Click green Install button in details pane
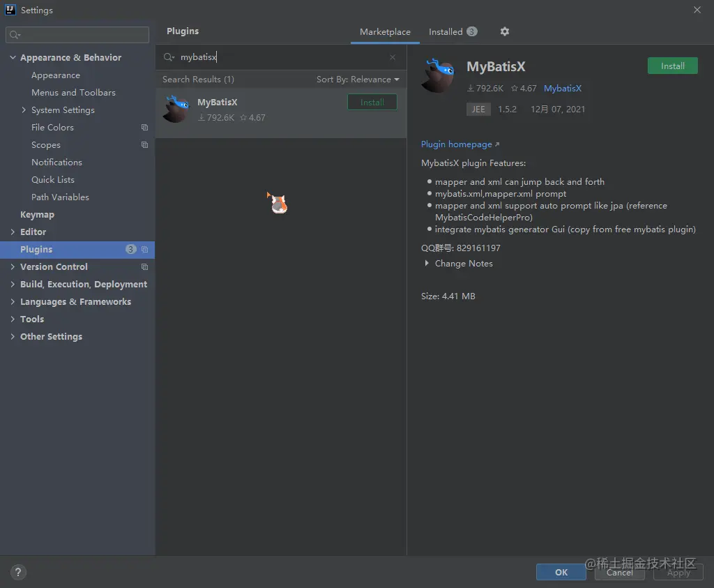 [673, 66]
